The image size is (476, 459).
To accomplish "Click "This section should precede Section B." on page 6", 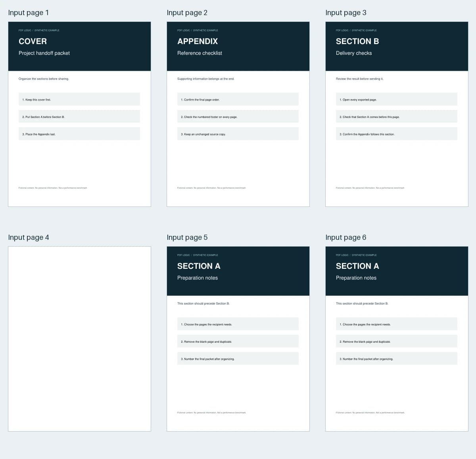I will 362,303.
